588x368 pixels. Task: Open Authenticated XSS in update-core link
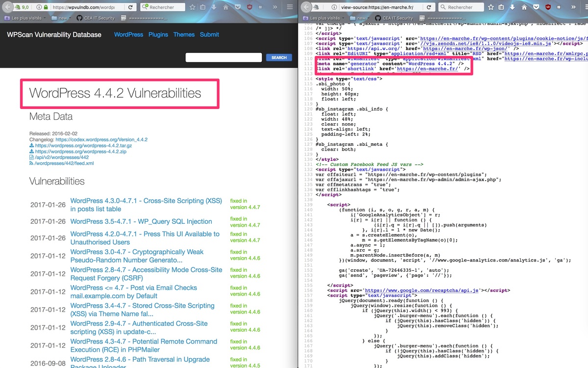tap(139, 328)
